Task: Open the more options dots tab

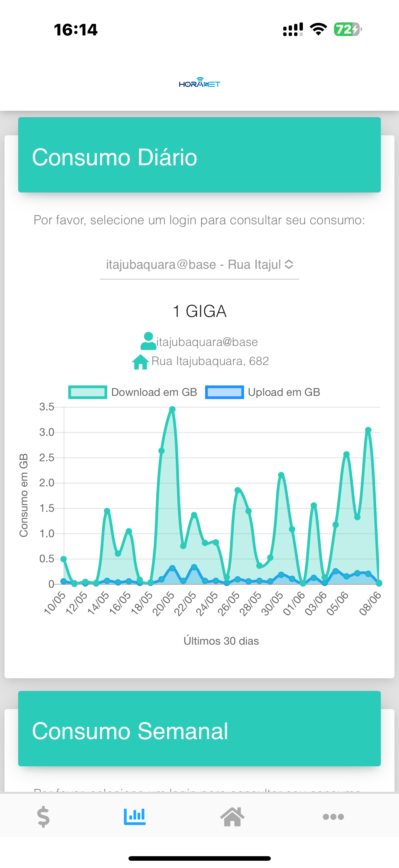Action: coord(333,817)
